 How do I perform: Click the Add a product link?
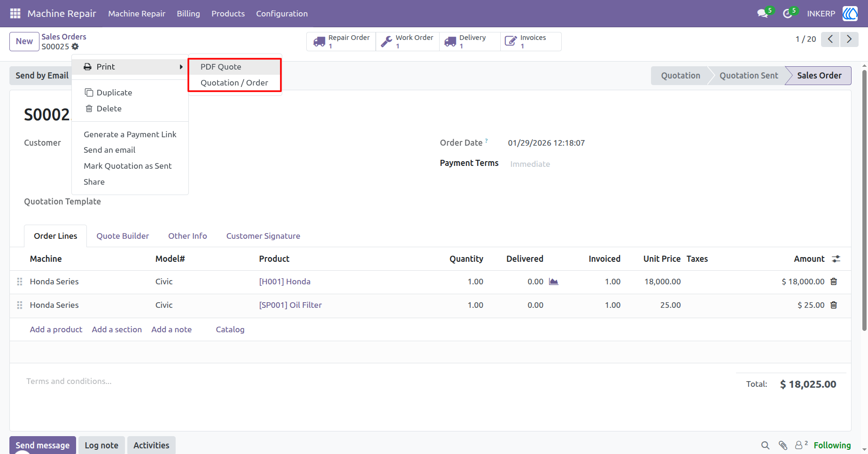point(56,329)
